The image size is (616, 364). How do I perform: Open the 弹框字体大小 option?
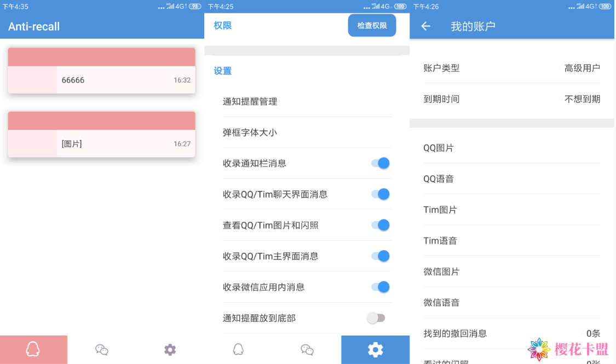pos(307,132)
